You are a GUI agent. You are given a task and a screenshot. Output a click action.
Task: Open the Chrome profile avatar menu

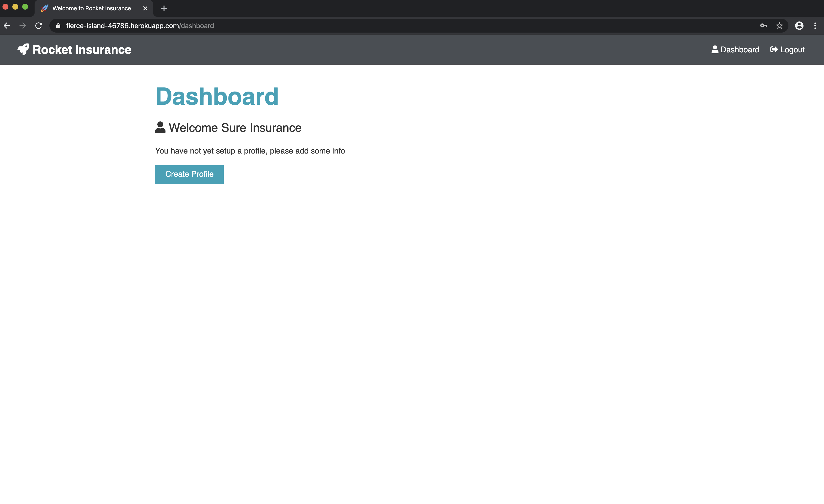pos(799,26)
